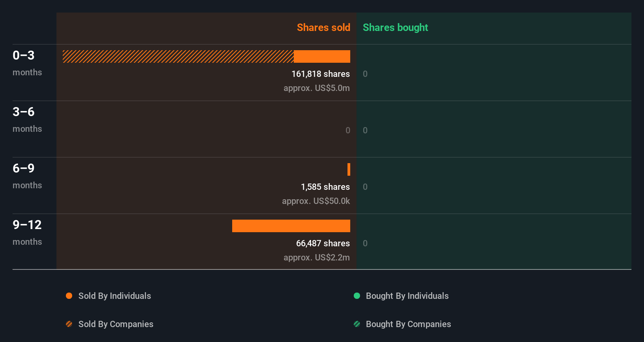Image resolution: width=644 pixels, height=342 pixels.
Task: Toggle the Bought By Individuals legend label
Action: point(407,296)
